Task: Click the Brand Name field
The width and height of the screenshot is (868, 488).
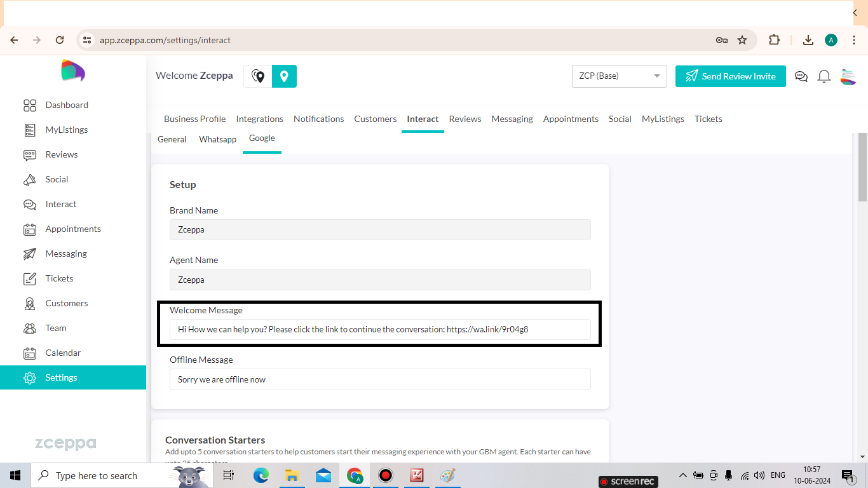Action: 380,229
